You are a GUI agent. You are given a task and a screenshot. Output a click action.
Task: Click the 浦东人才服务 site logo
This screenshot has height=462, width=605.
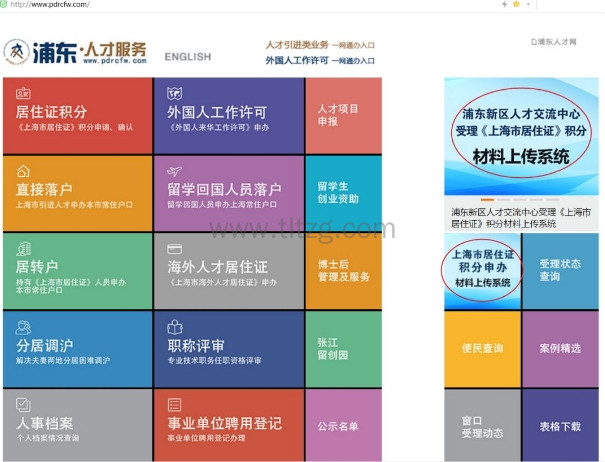[75, 52]
